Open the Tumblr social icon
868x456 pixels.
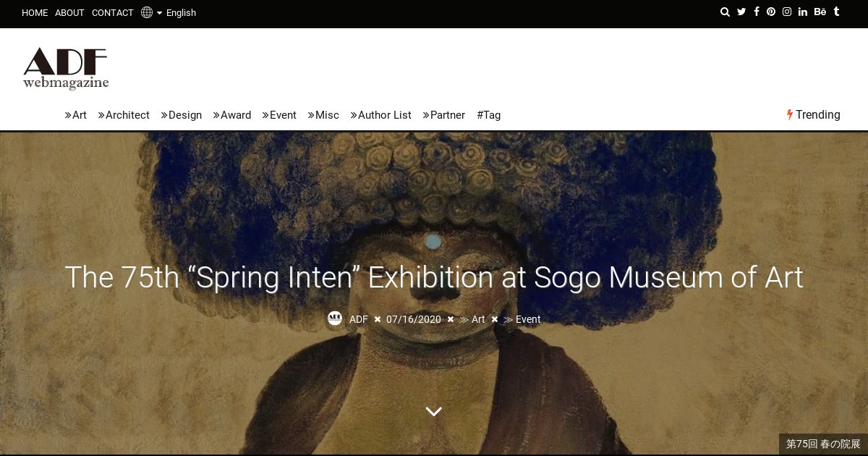[837, 12]
